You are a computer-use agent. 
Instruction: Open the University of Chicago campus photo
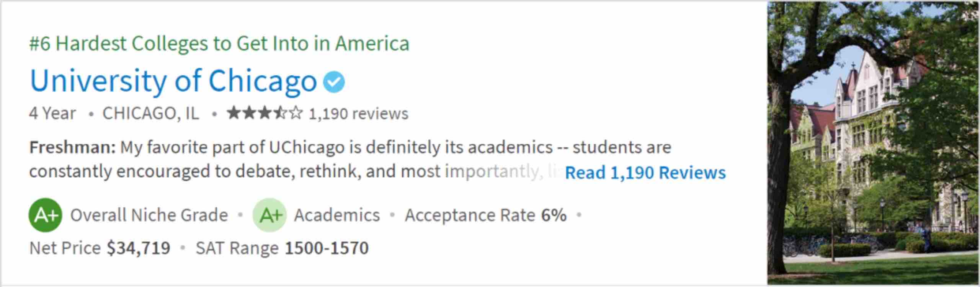point(872,143)
